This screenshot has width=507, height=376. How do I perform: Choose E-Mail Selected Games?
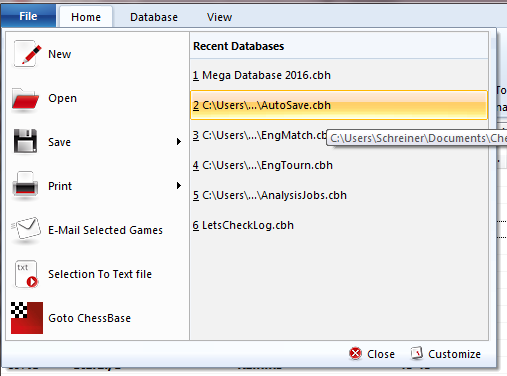[97, 230]
